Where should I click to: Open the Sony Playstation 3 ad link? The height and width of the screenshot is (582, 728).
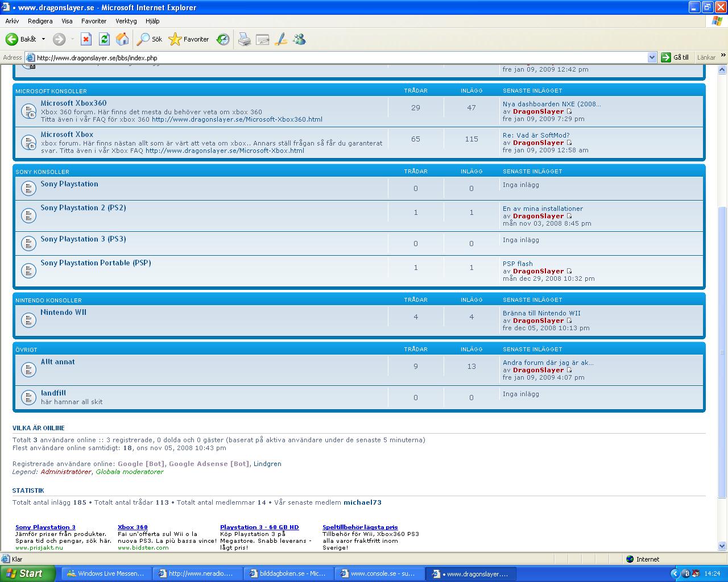click(45, 527)
